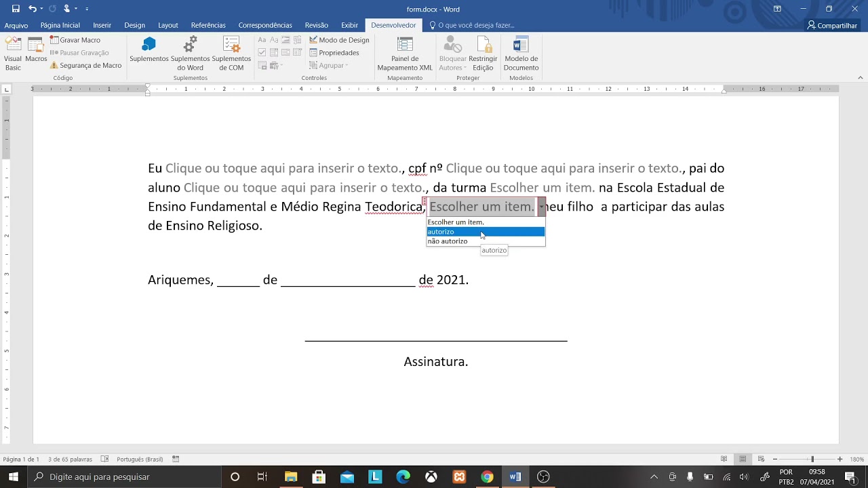Switch to the Inserir tab
868x488 pixels.
click(102, 25)
